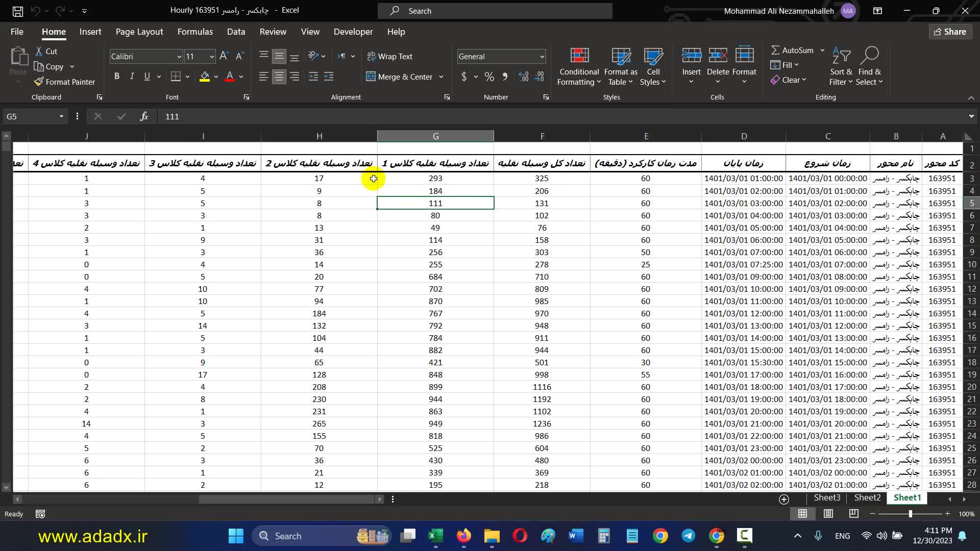
Task: Apply the yellow Fill Color swatch
Action: [205, 77]
